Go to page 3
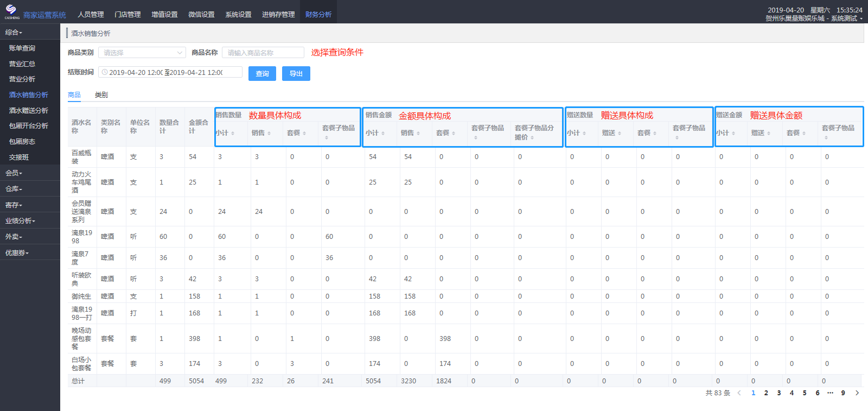The image size is (868, 411). tap(779, 393)
